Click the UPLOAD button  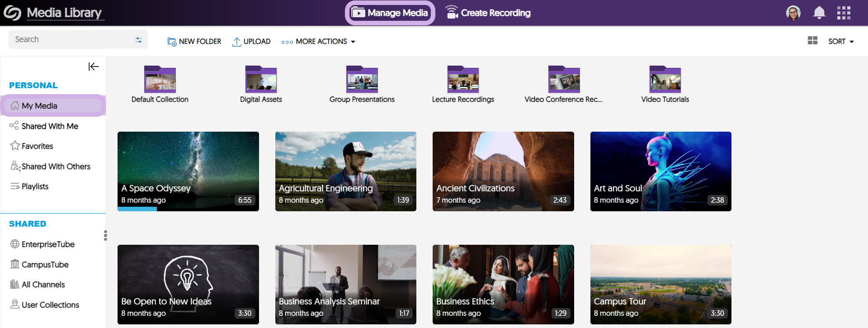click(x=251, y=41)
